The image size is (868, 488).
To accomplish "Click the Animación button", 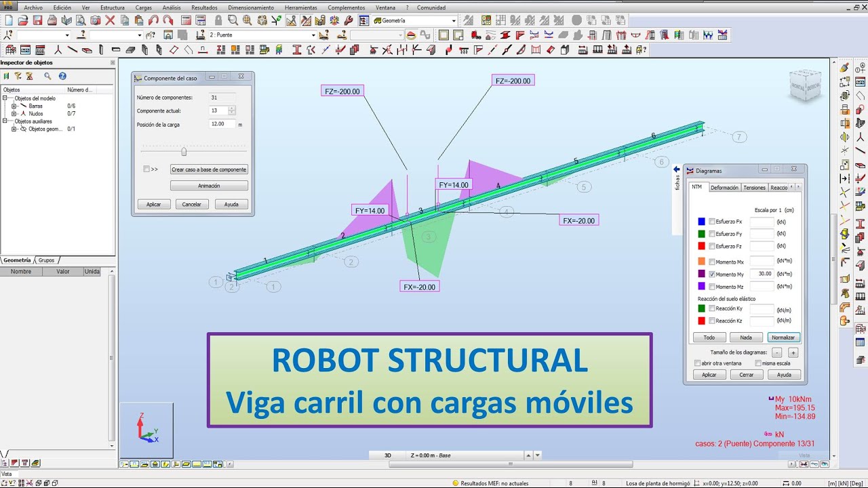I will coord(209,186).
